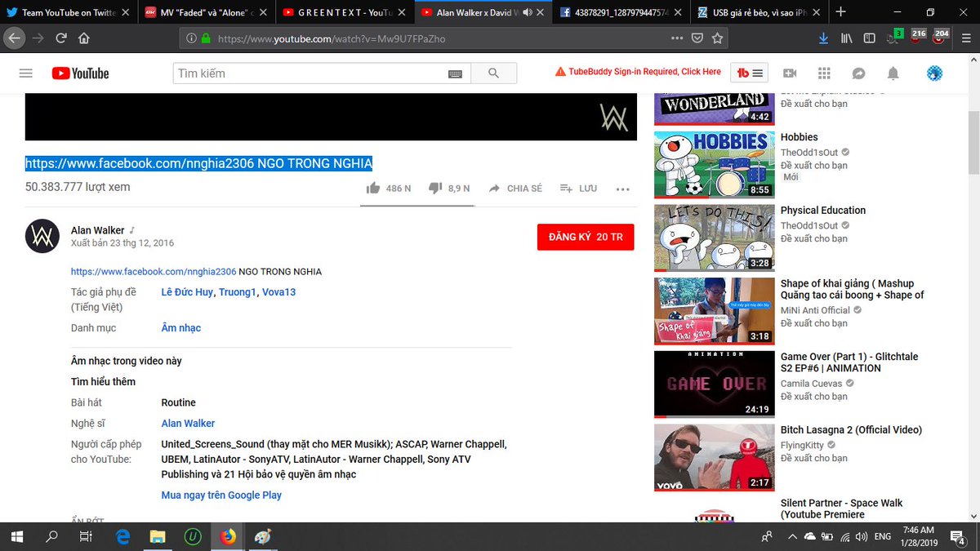
Task: Open Mua ngay trên Google Play link
Action: tap(221, 495)
